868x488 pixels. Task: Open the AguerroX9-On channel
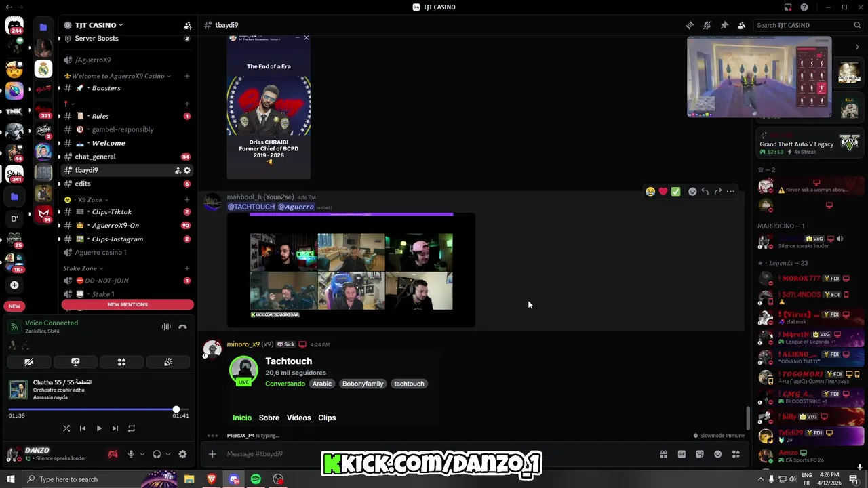coord(127,226)
